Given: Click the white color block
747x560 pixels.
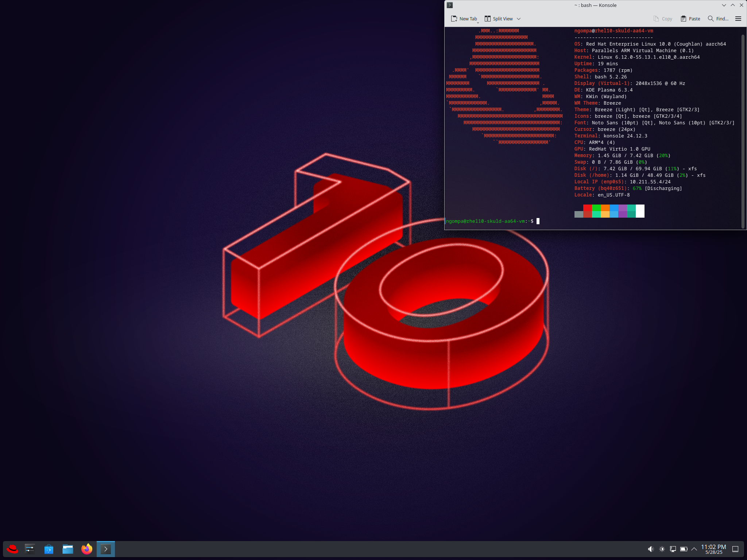Looking at the screenshot, I should coord(640,211).
